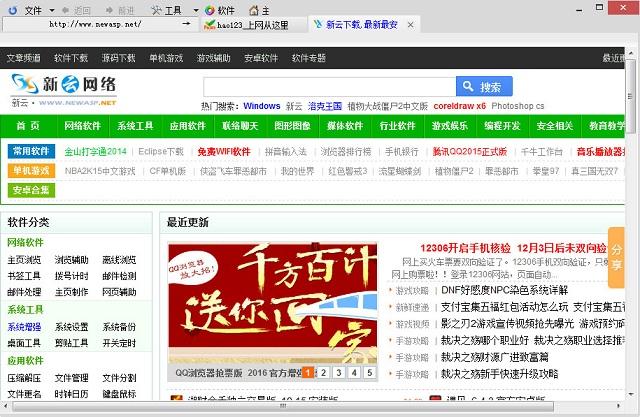
Task: Close the 新云下载 tab
Action: click(411, 25)
